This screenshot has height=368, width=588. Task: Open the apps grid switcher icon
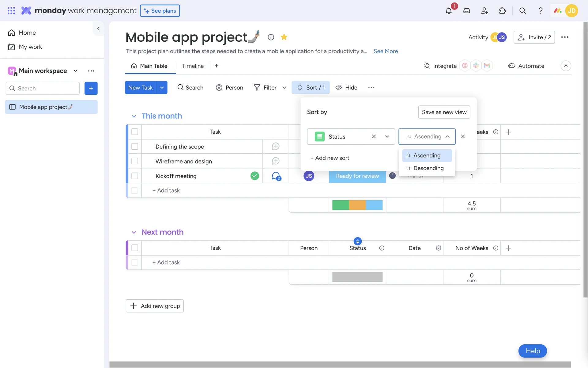click(11, 11)
